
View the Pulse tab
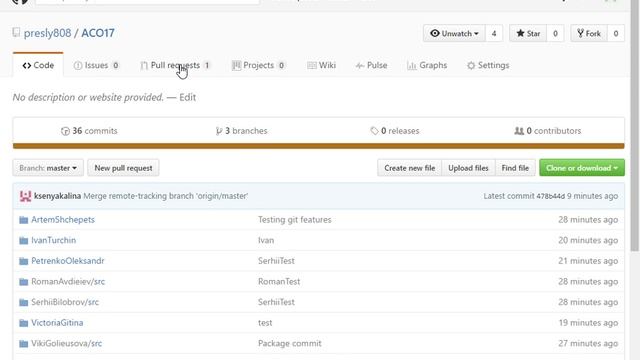(371, 65)
